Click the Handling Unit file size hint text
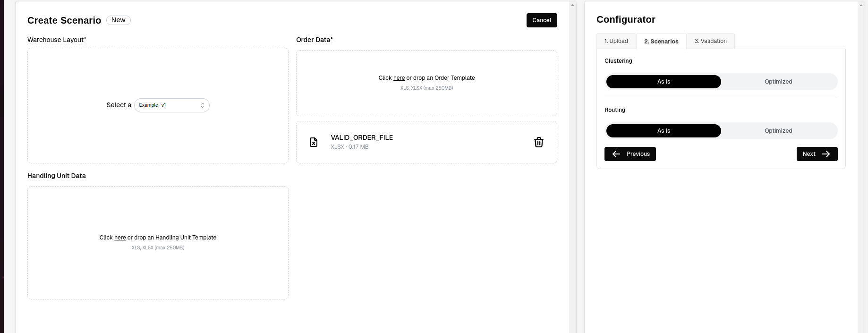This screenshot has width=868, height=333. click(x=158, y=248)
